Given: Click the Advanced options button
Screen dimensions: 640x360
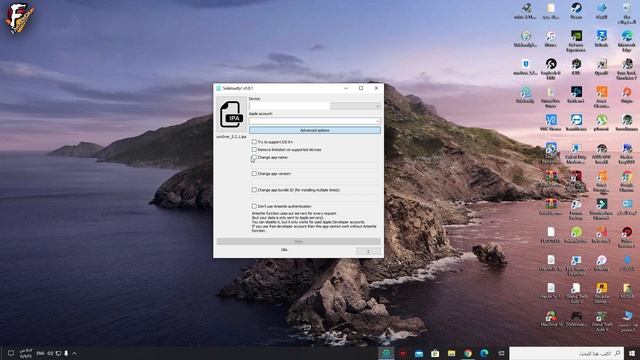Looking at the screenshot, I should pyautogui.click(x=315, y=130).
